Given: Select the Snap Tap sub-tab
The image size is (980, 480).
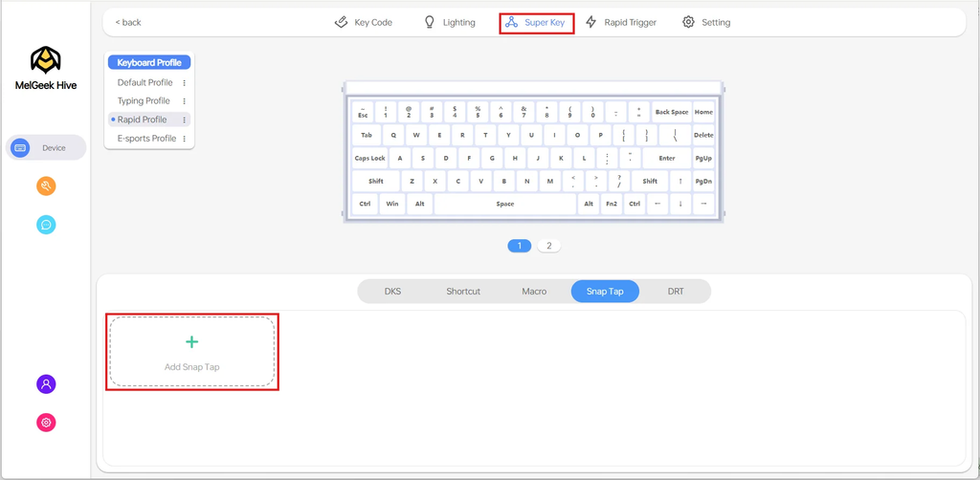Looking at the screenshot, I should point(605,292).
